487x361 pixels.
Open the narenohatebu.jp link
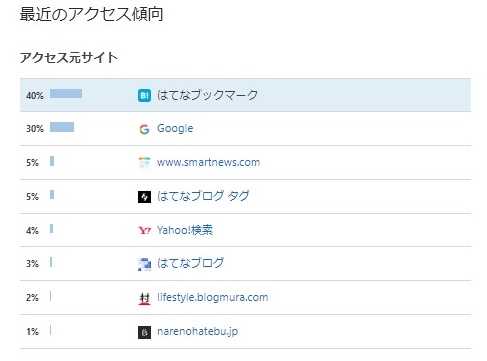point(197,331)
